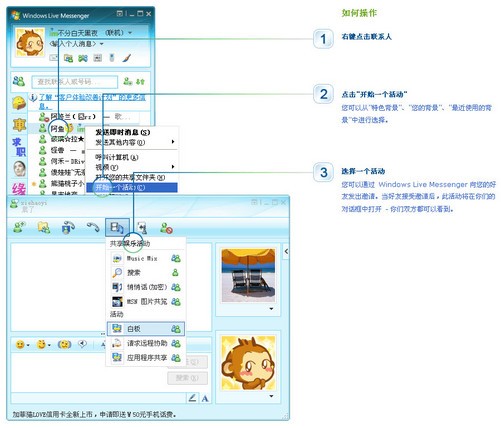Click the find-a-contact search field

tap(75, 82)
